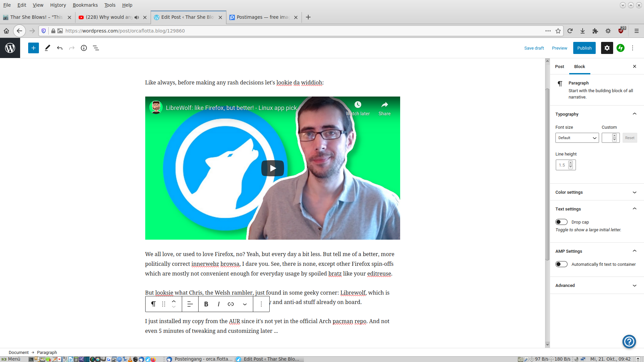Select the bold formatting tool
This screenshot has width=644, height=362.
[x=206, y=304]
